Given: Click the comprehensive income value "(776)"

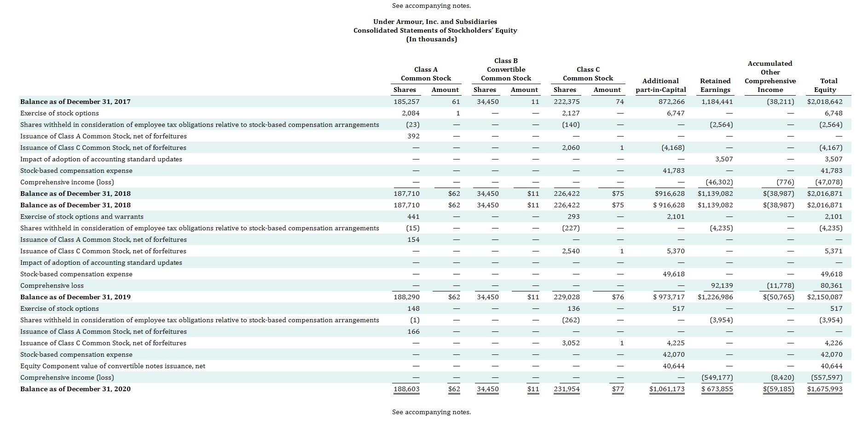Looking at the screenshot, I should pos(785,182).
